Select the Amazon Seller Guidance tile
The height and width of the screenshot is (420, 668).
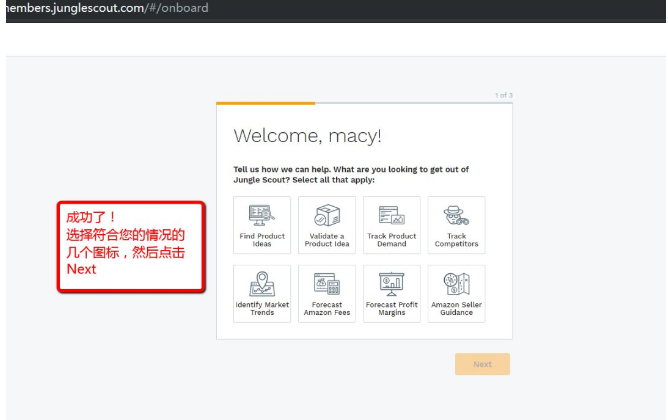tap(456, 294)
